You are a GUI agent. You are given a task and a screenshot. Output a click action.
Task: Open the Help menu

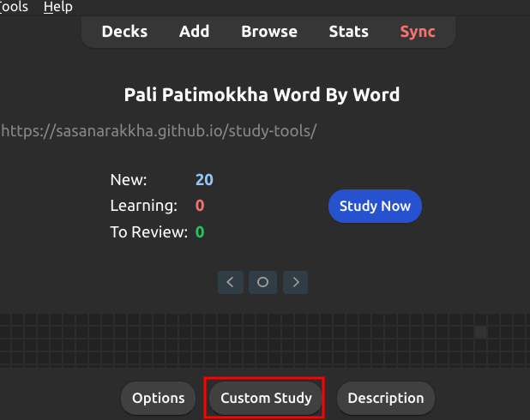point(58,7)
